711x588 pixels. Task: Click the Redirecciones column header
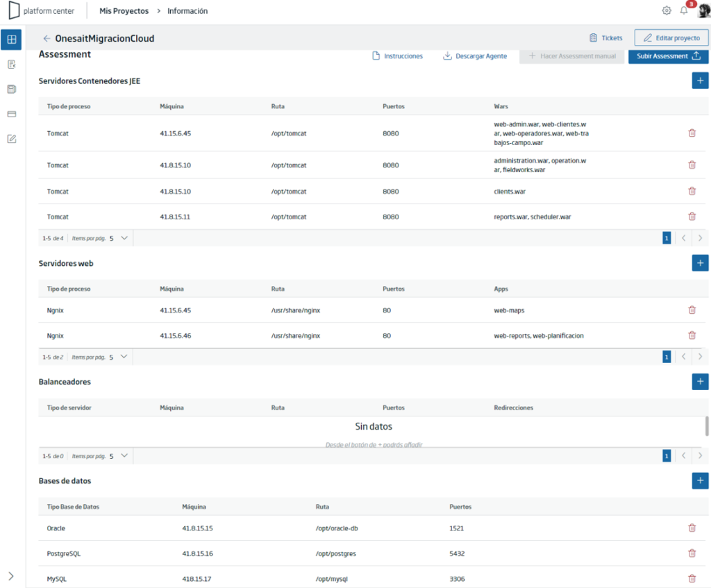[513, 408]
